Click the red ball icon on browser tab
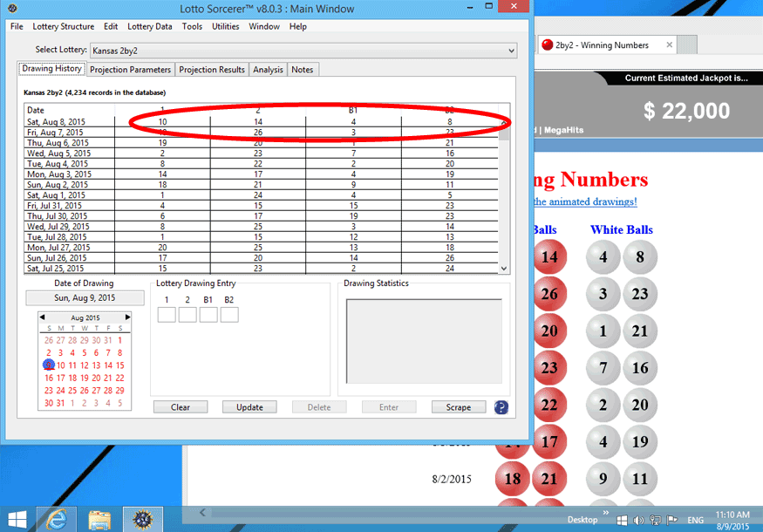The height and width of the screenshot is (532, 763). (548, 44)
